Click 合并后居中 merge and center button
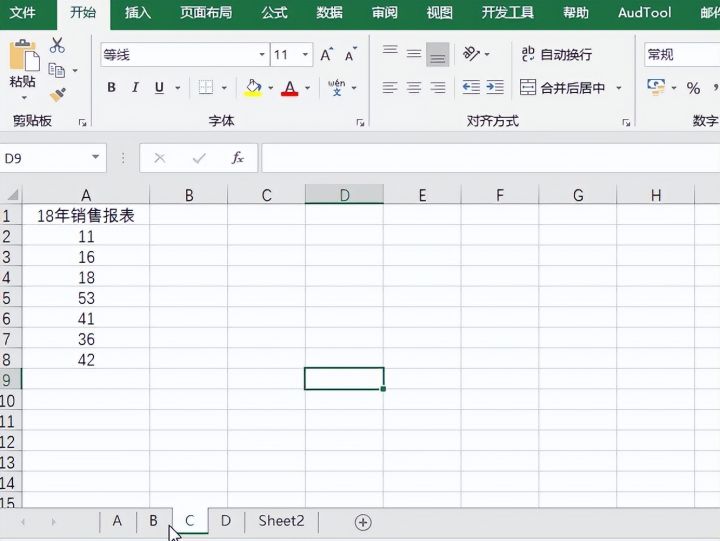 click(x=562, y=87)
